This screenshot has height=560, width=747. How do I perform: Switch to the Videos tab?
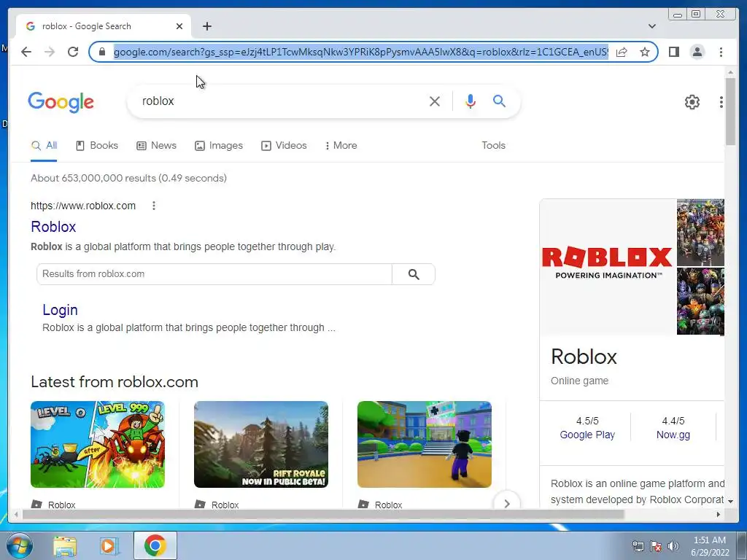pos(284,146)
